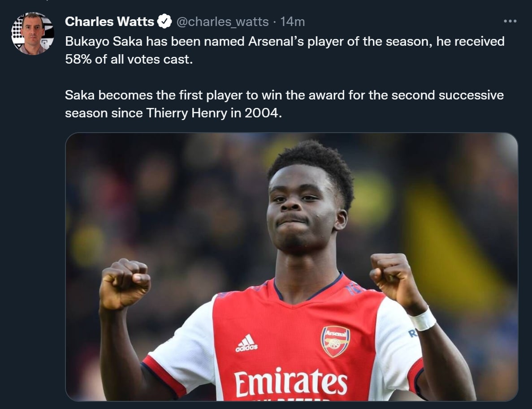Open the 14m timestamp permalink

293,22
